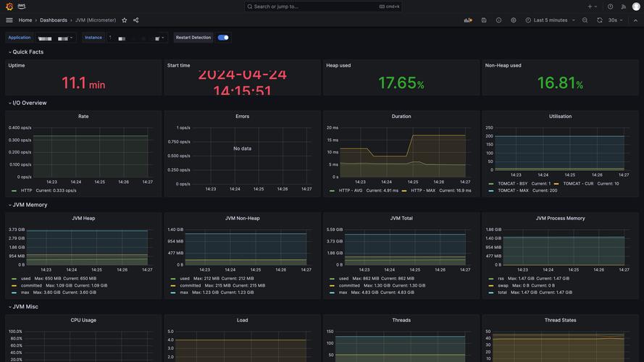
Task: Open the news feed icon
Action: coord(624,7)
